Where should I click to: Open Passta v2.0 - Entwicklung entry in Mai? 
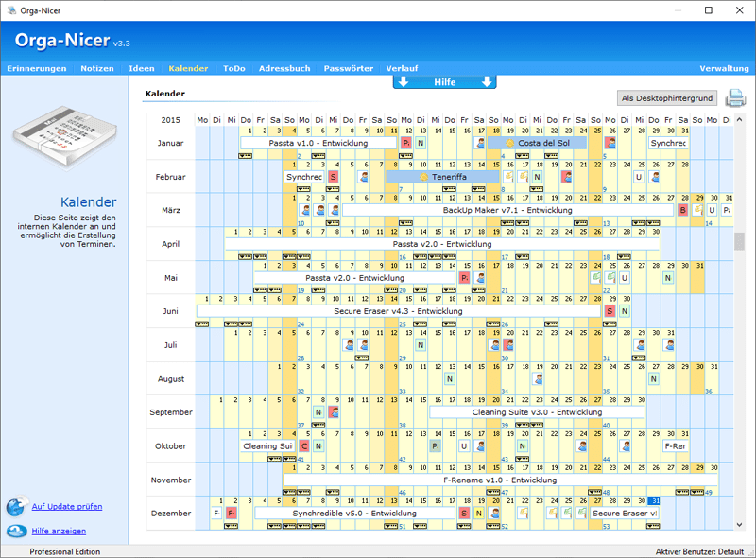point(355,277)
